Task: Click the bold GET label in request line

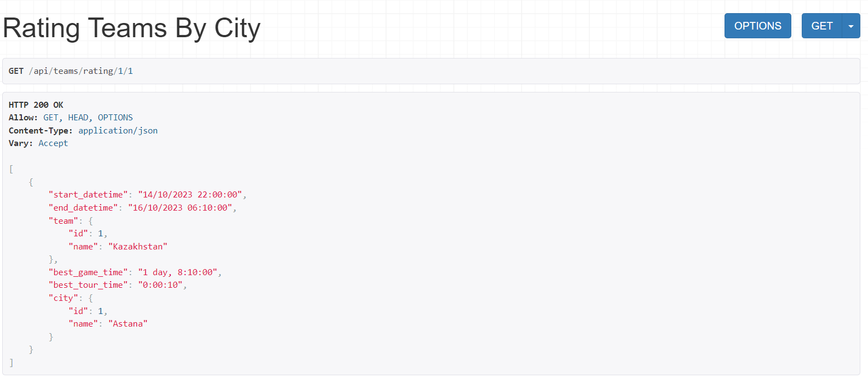Action: (x=16, y=71)
